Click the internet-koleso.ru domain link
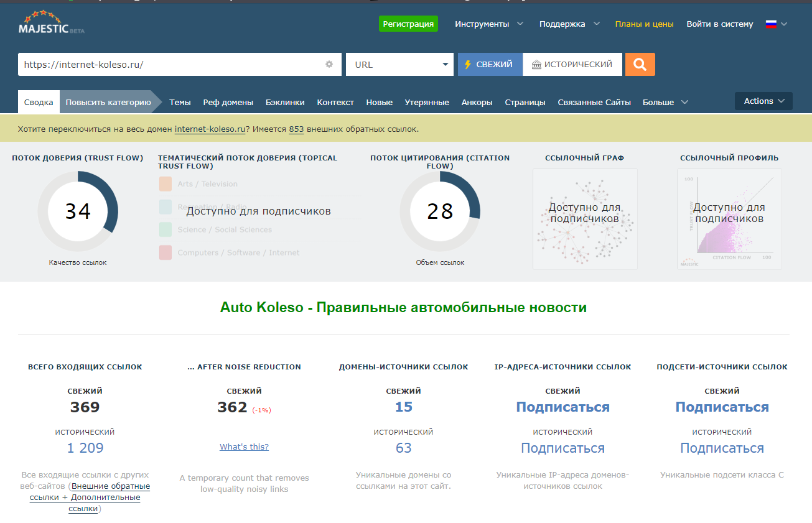Image resolution: width=812 pixels, height=523 pixels. [x=210, y=129]
